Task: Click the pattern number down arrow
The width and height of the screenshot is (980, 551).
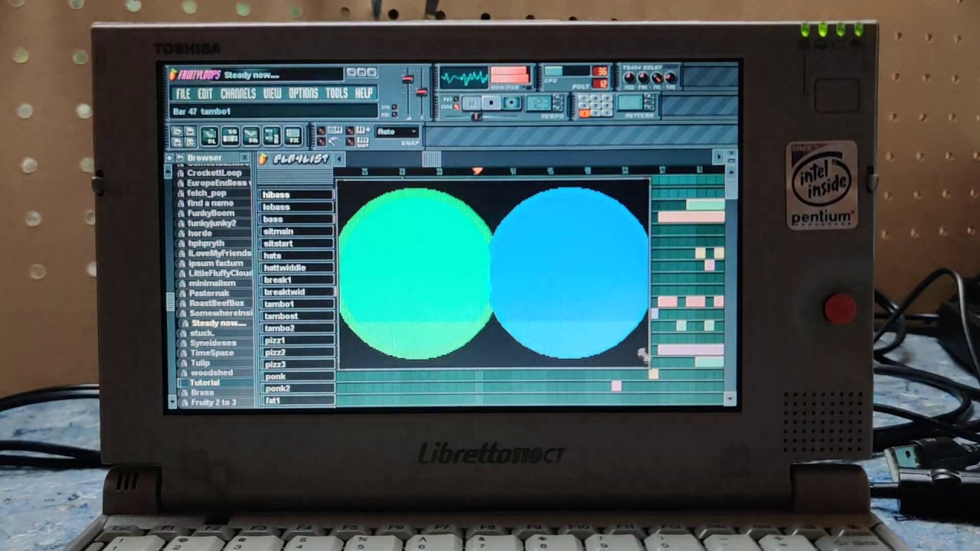Action: 649,107
